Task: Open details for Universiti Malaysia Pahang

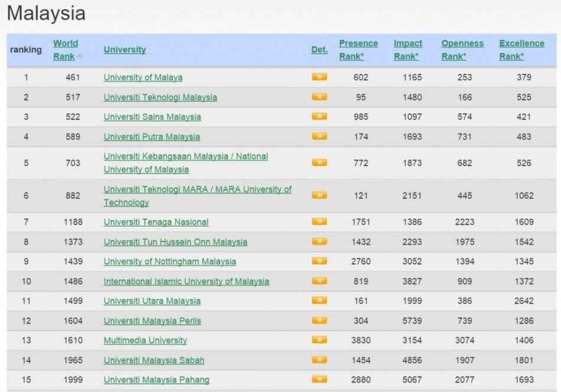Action: [x=319, y=380]
